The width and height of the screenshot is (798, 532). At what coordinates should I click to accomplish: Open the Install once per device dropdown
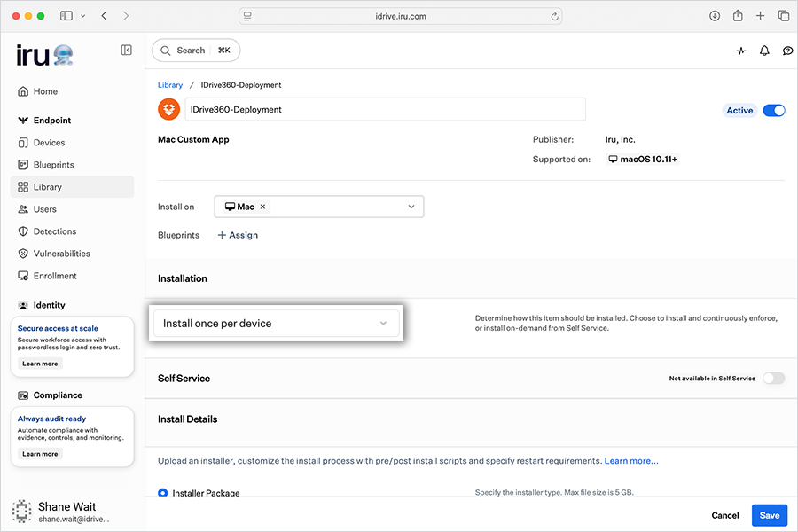[x=277, y=324]
